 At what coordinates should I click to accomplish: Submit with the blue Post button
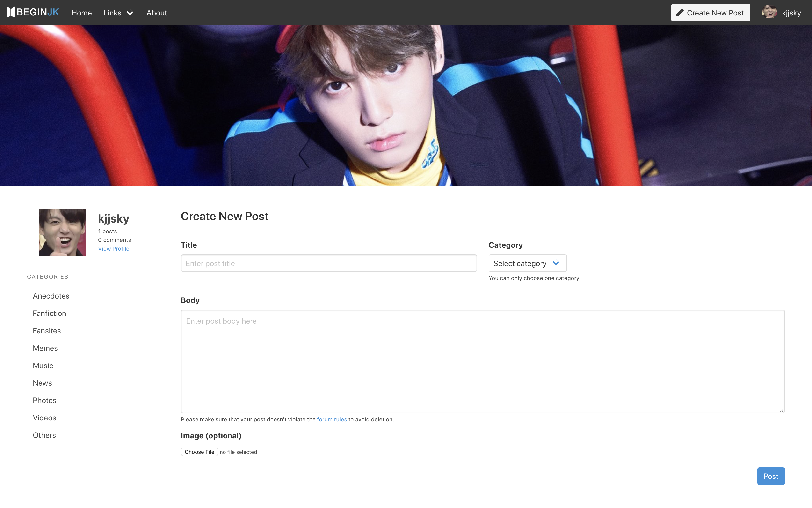coord(771,476)
